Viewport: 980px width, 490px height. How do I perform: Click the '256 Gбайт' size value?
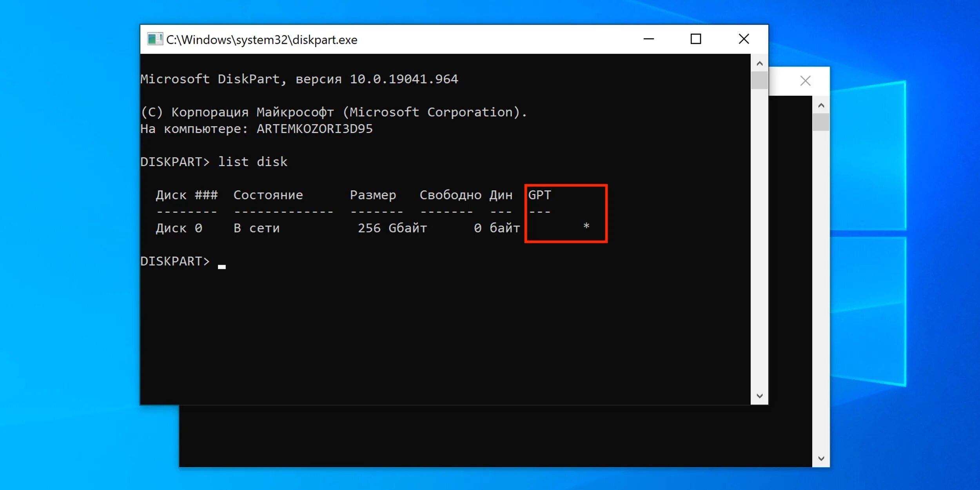(x=392, y=228)
